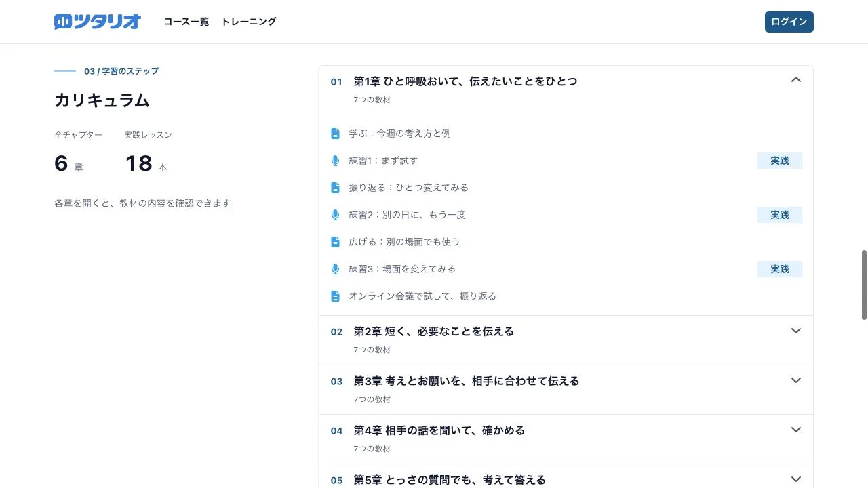
Task: Open コース一覧 in the navigation
Action: 186,22
